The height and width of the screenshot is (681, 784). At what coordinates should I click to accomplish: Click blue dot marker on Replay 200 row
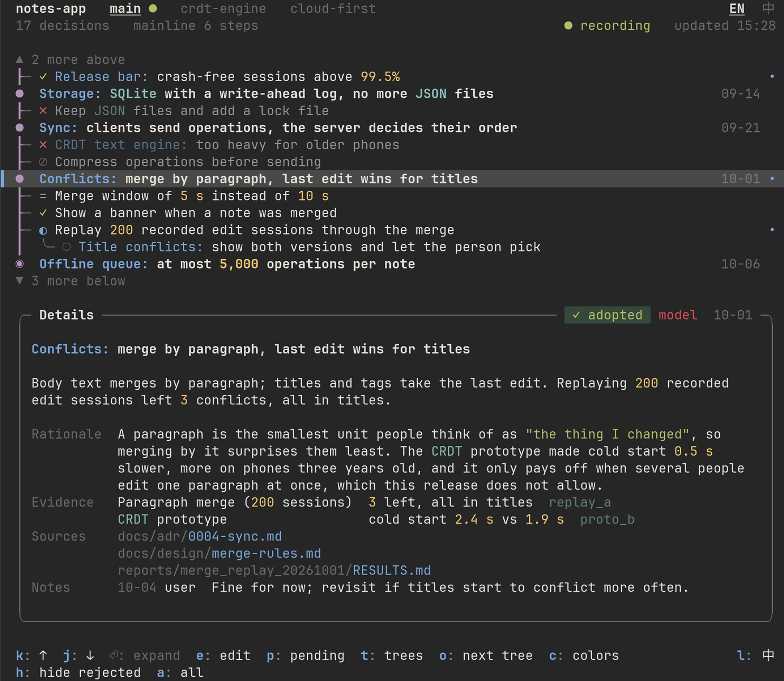coord(772,230)
